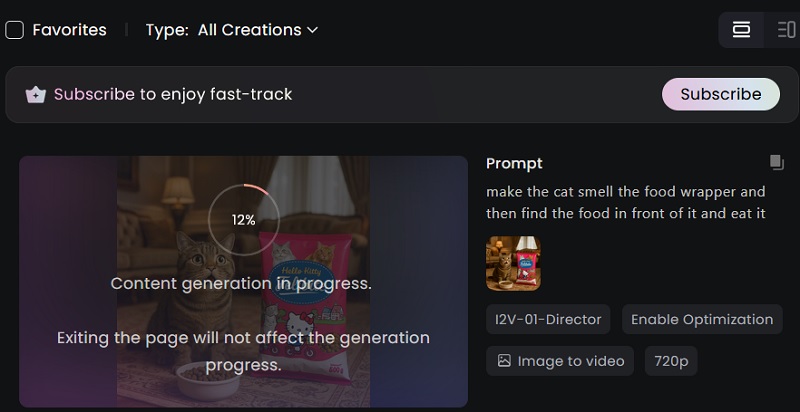Click the picture icon in Image to video
The width and height of the screenshot is (800, 412).
pyautogui.click(x=504, y=361)
